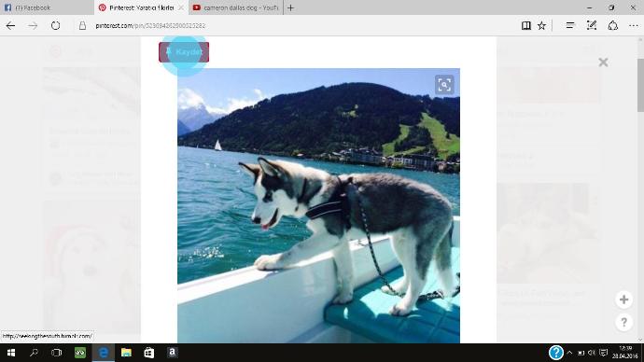Screen dimensions: 644x362
Task: Click the taskbar clock and date
Action: tap(624, 353)
